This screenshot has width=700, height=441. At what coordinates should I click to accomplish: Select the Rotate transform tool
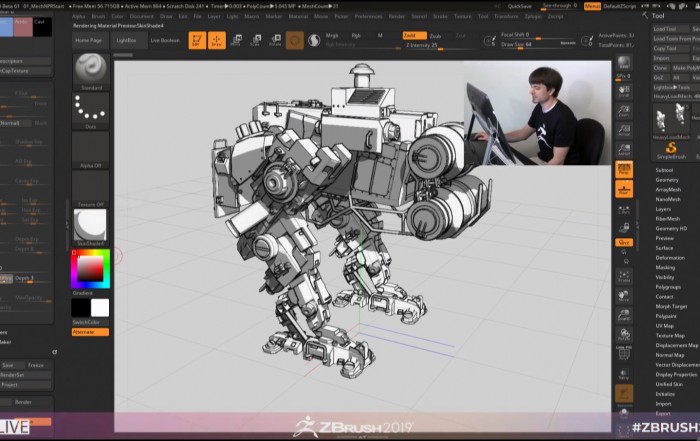pos(275,40)
